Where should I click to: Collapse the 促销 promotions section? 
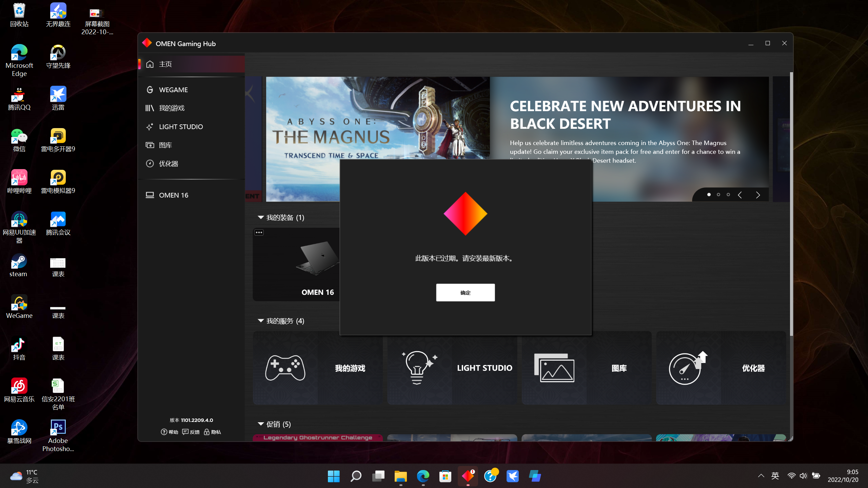click(x=260, y=424)
